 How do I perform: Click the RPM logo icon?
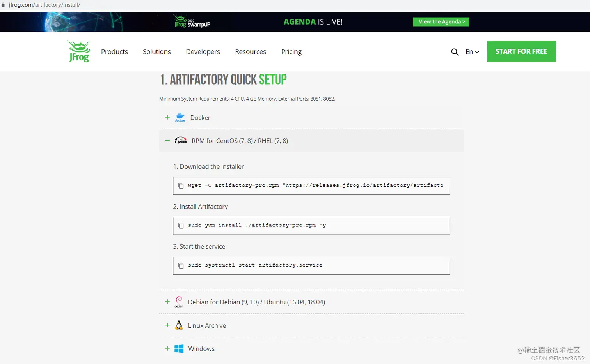tap(180, 140)
